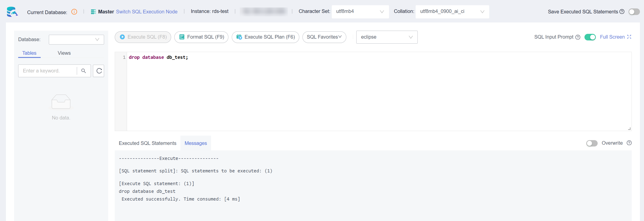This screenshot has height=221, width=644.
Task: Expand the Collation dropdown
Action: [452, 12]
